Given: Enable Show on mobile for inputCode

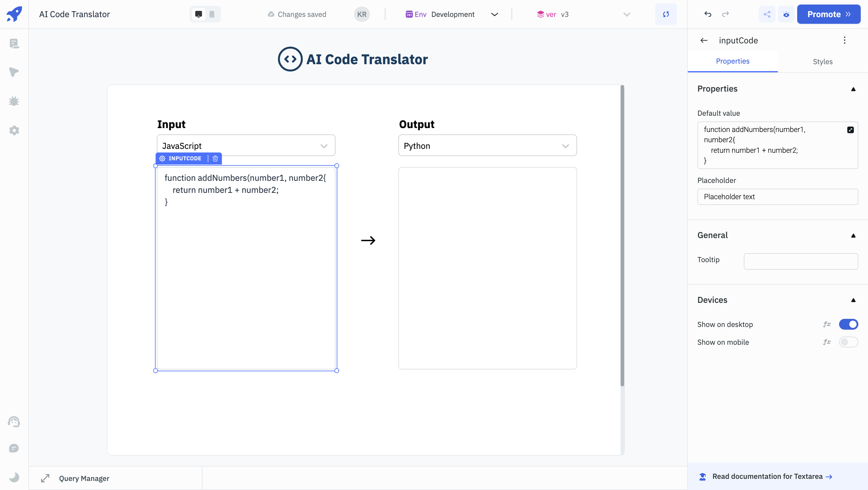Looking at the screenshot, I should (x=848, y=342).
